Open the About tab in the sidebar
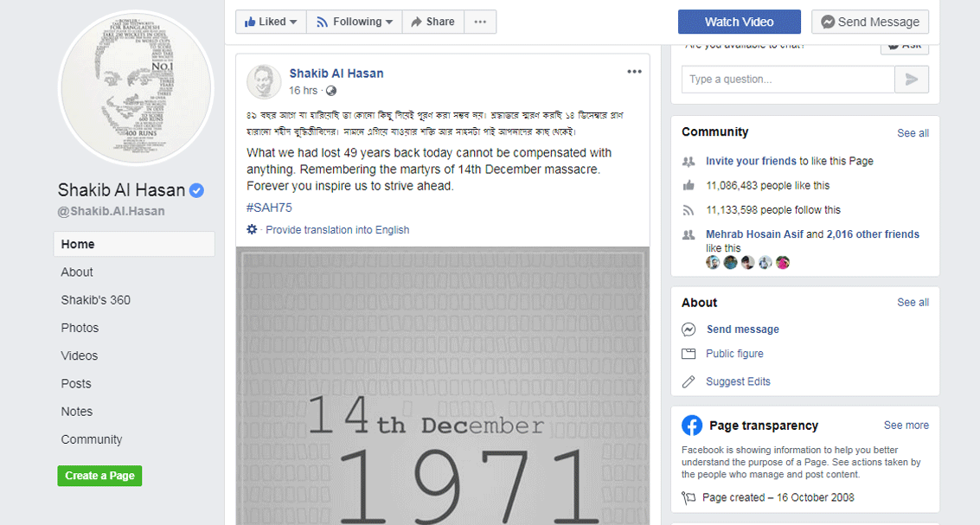The width and height of the screenshot is (980, 525). coord(77,272)
